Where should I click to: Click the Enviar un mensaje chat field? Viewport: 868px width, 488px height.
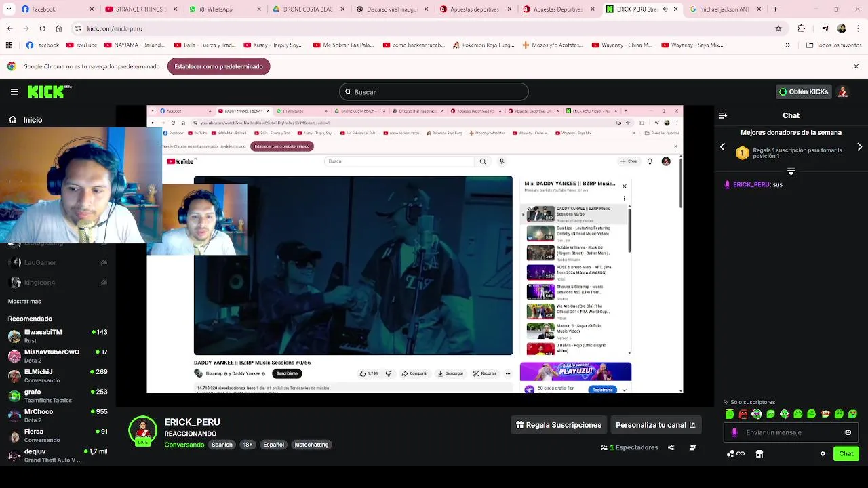791,432
